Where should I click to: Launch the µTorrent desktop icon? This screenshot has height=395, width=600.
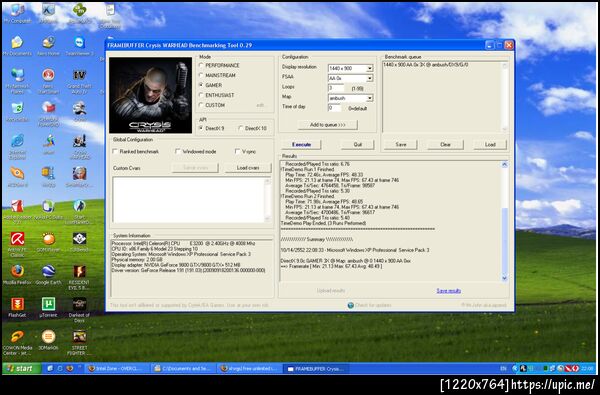click(x=49, y=308)
